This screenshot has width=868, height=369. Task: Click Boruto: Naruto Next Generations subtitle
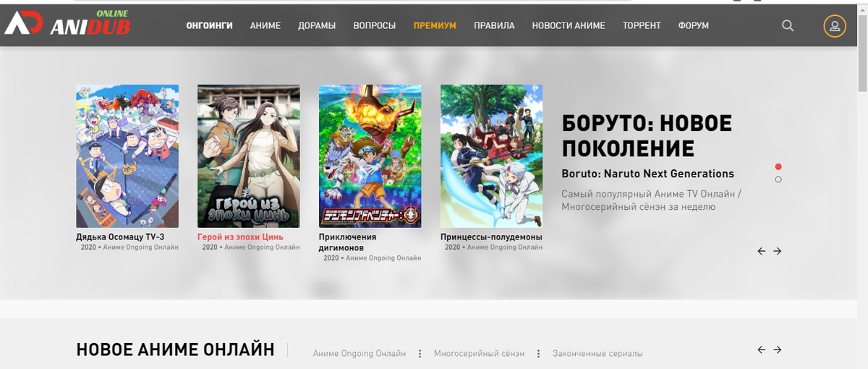click(648, 174)
